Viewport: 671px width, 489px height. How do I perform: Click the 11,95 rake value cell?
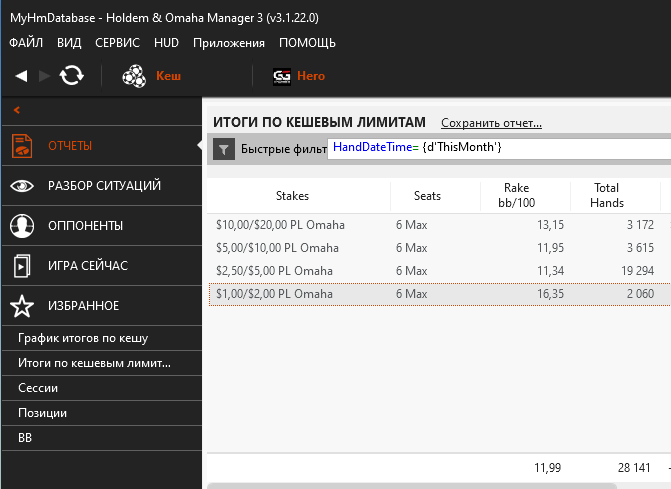tap(550, 248)
